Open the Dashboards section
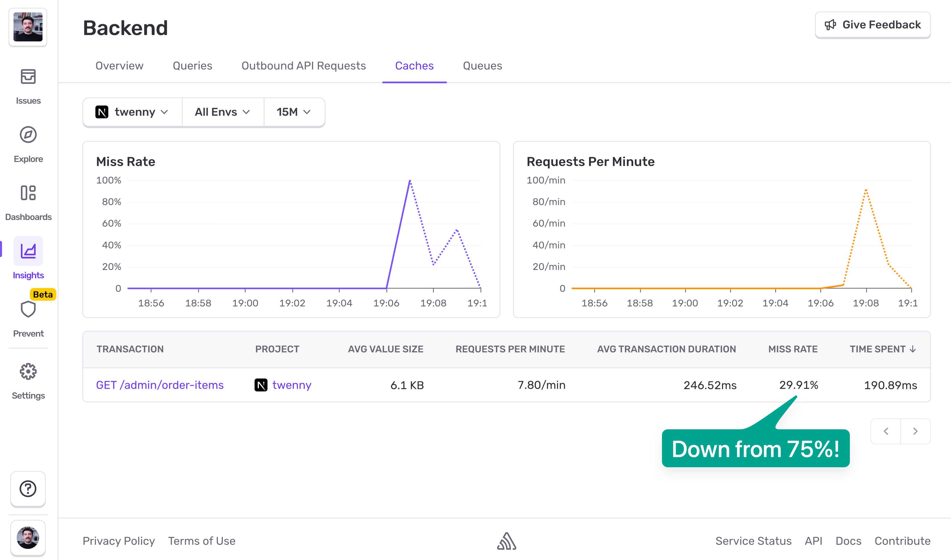Viewport: 951px width, 560px height. (28, 193)
